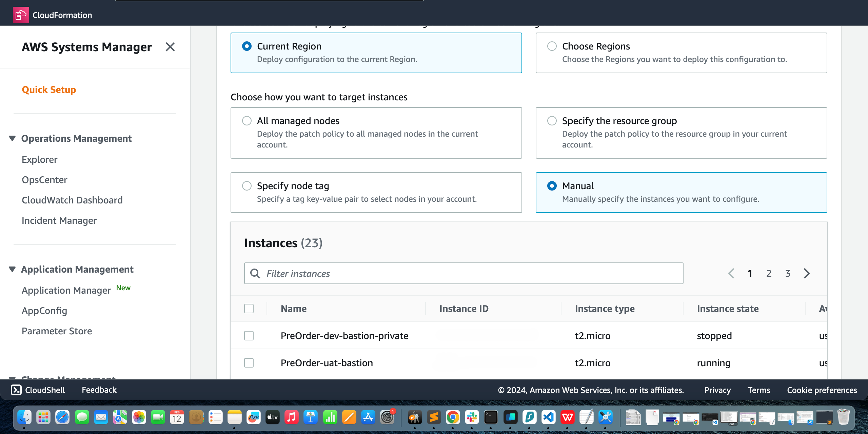Open WPS Office from the dock

point(567,417)
